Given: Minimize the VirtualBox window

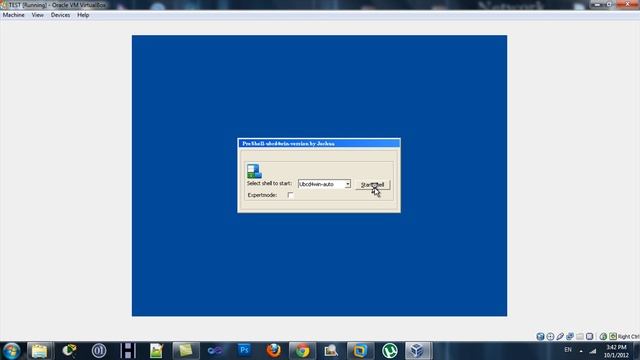Looking at the screenshot, I should click(x=597, y=4).
